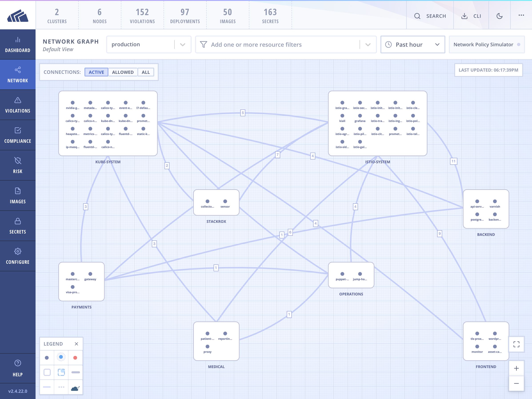Close the Legend panel
This screenshot has height=399, width=532.
coord(76,344)
